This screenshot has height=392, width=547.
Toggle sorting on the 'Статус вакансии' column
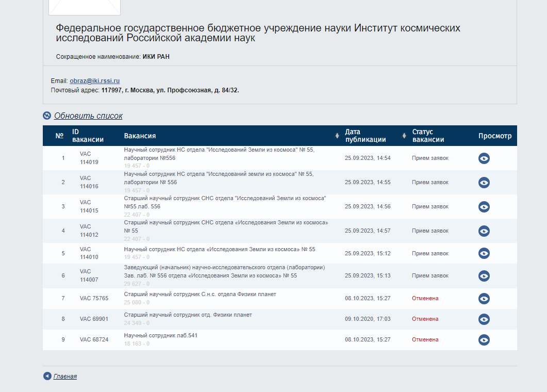[404, 135]
